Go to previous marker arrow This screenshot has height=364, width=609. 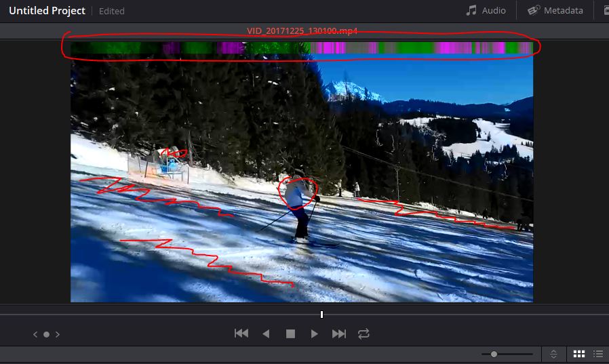35,334
